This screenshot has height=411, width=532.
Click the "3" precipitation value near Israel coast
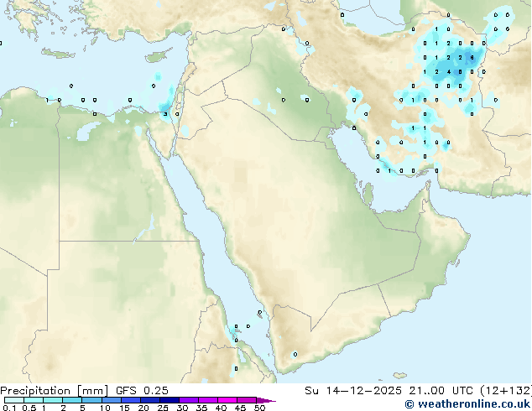coord(165,114)
